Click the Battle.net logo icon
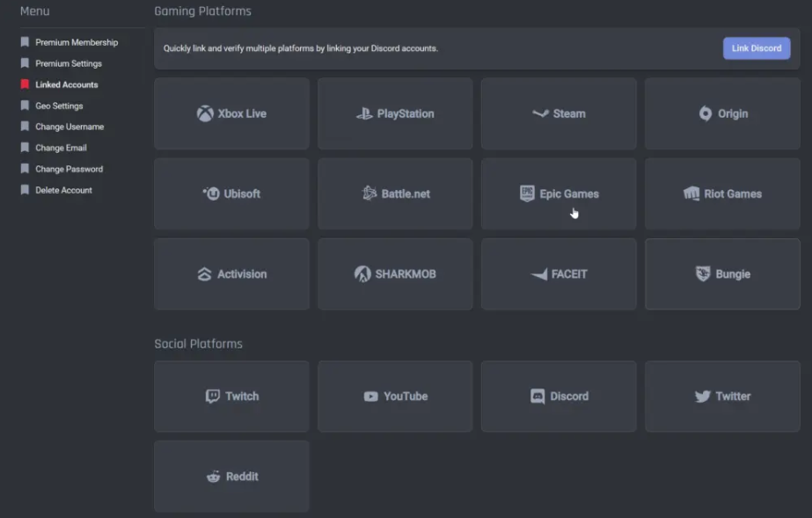This screenshot has width=812, height=518. point(369,193)
